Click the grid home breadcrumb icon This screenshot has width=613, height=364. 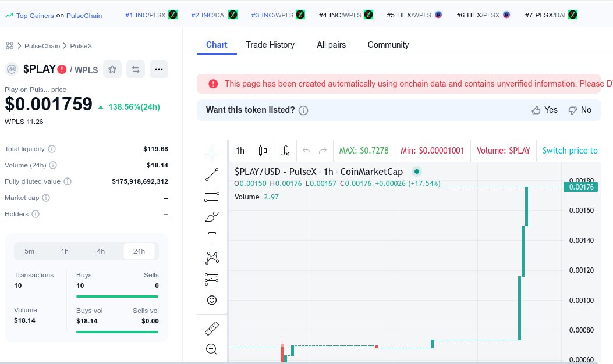coord(9,46)
